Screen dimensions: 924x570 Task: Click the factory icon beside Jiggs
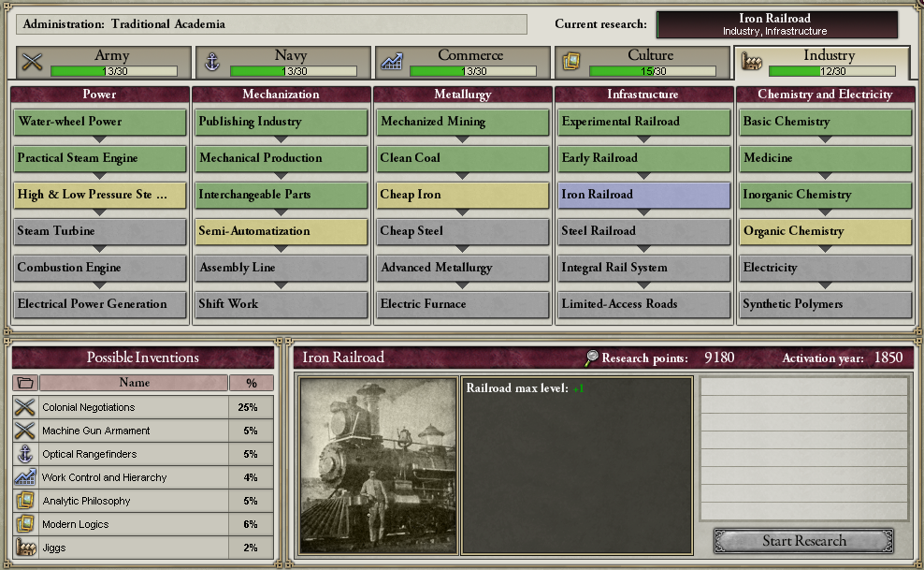[25, 548]
